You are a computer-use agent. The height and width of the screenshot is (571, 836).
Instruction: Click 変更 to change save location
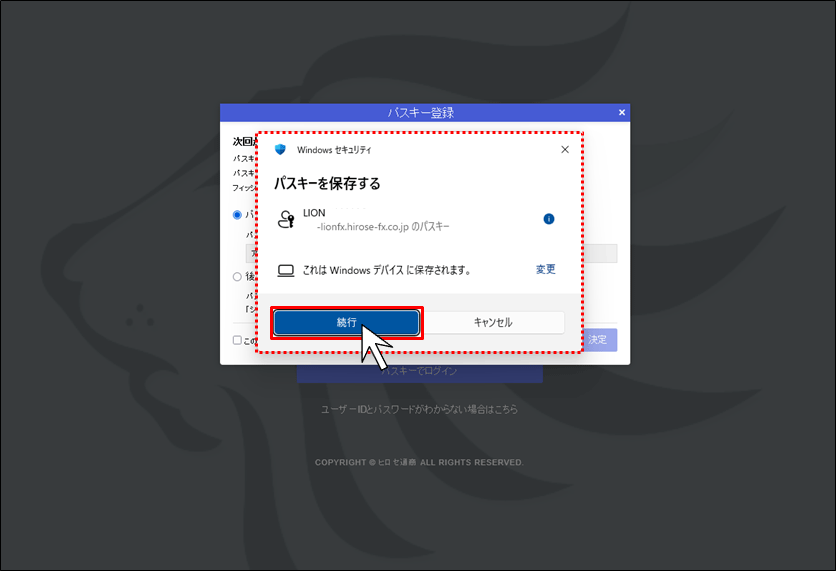point(545,269)
